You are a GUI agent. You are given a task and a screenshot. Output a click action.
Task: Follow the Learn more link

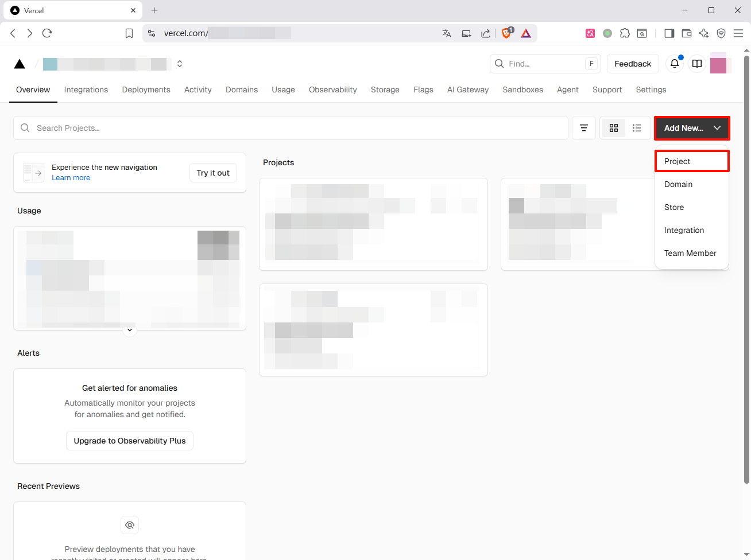coord(71,178)
